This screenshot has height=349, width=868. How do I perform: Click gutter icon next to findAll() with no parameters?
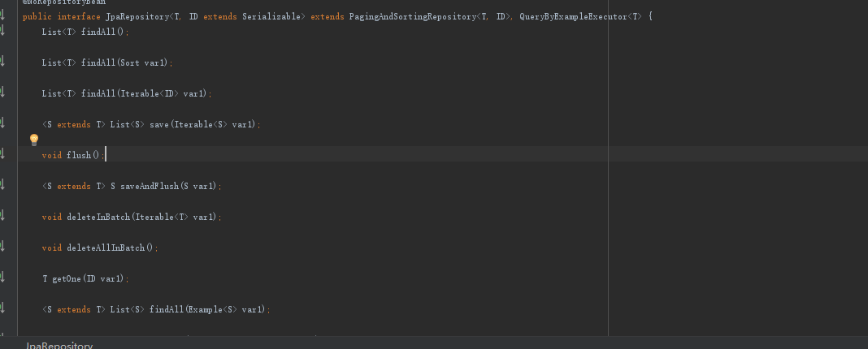click(2, 31)
